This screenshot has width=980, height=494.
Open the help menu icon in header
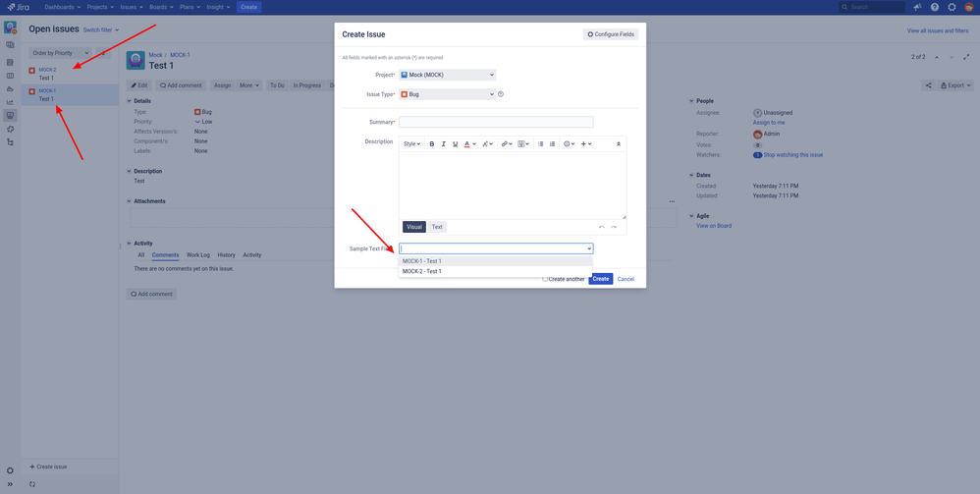click(935, 7)
